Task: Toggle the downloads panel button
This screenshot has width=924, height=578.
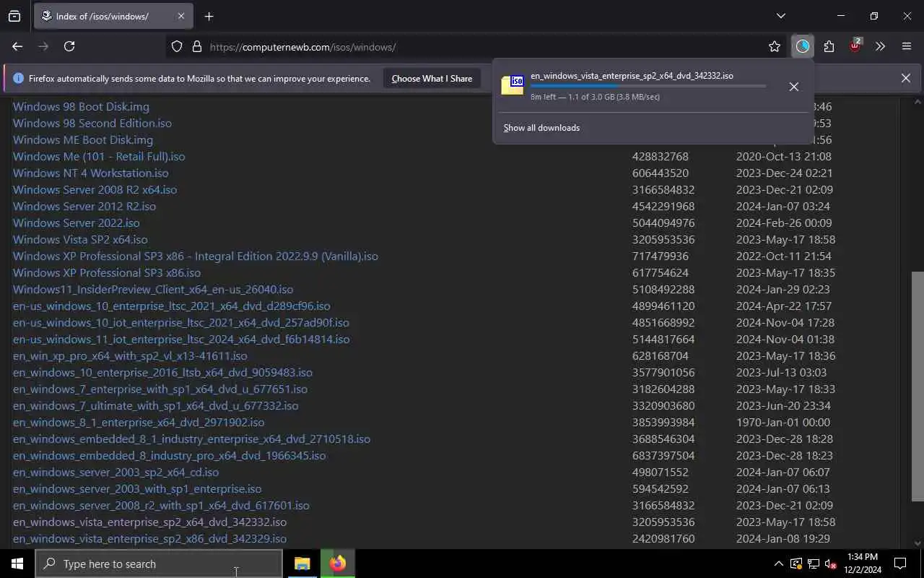Action: tap(803, 46)
